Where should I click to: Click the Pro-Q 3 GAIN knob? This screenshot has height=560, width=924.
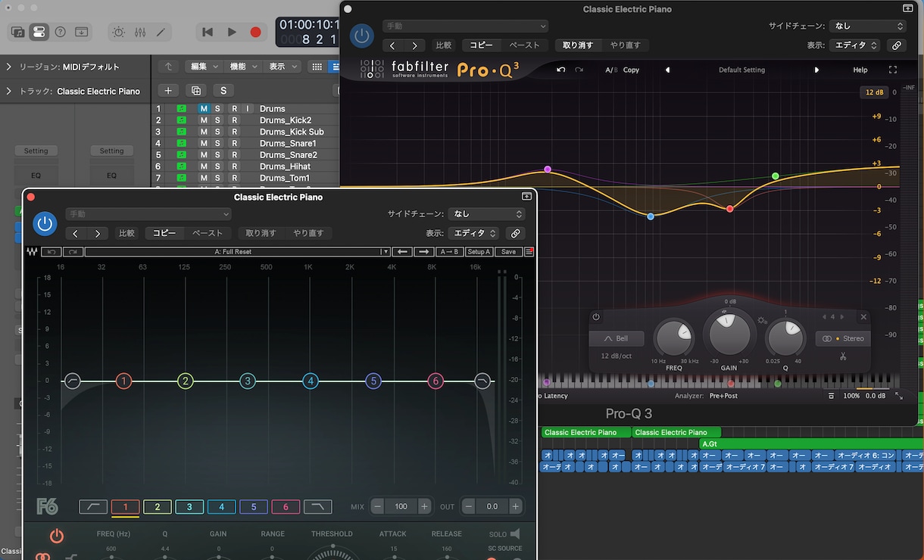[728, 332]
